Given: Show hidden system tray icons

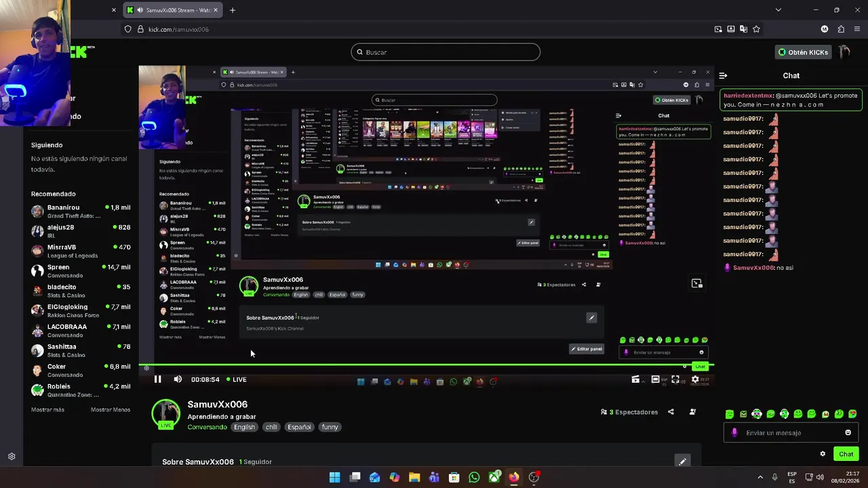Looking at the screenshot, I should click(759, 477).
